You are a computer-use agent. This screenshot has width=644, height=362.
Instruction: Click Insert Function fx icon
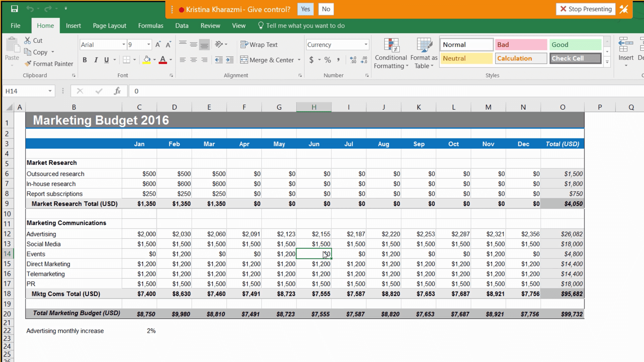click(117, 91)
